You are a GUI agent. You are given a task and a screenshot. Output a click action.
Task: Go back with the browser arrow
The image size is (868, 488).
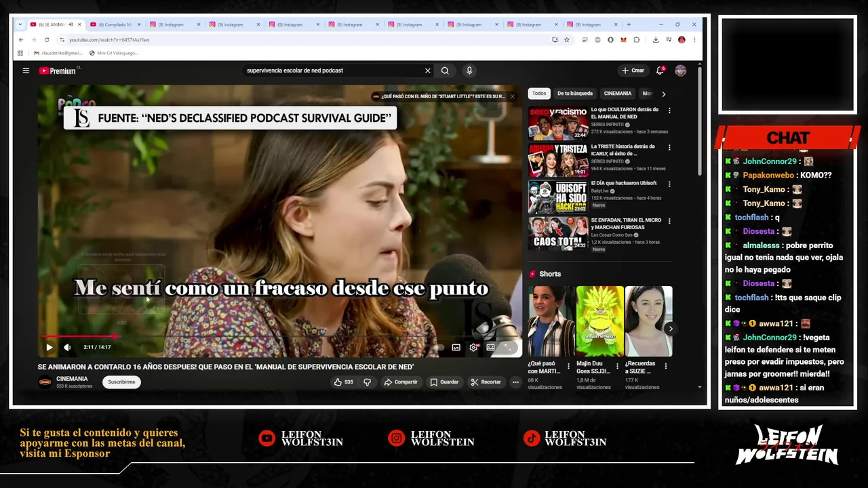tap(20, 40)
